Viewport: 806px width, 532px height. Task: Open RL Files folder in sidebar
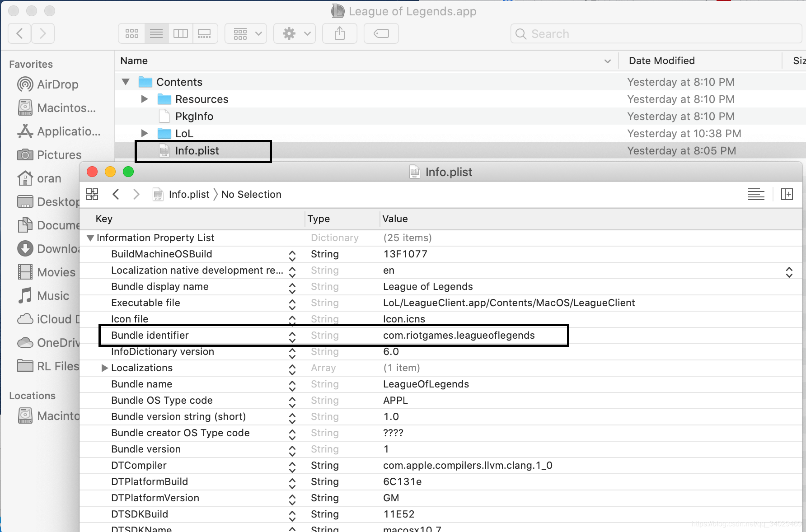point(48,366)
